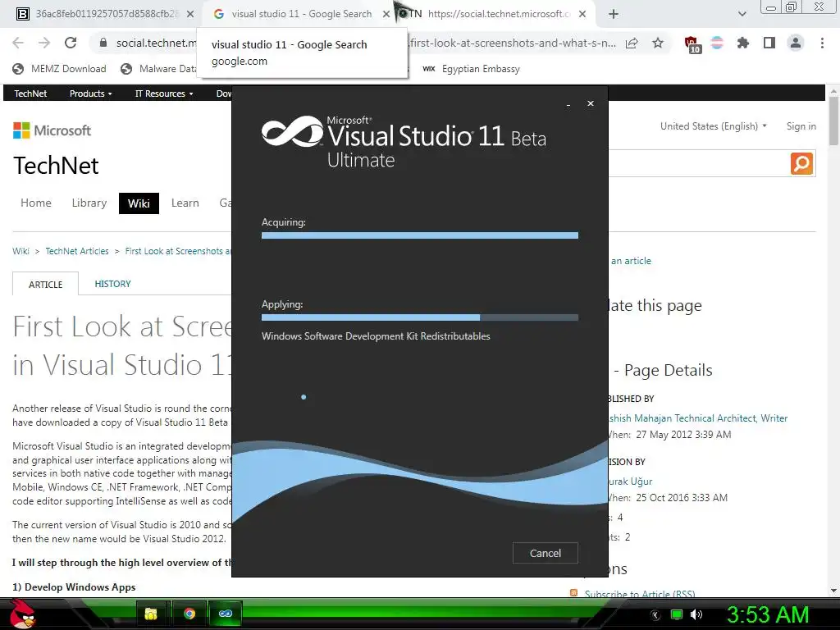
Task: Open a new Chrome tab
Action: coord(614,14)
